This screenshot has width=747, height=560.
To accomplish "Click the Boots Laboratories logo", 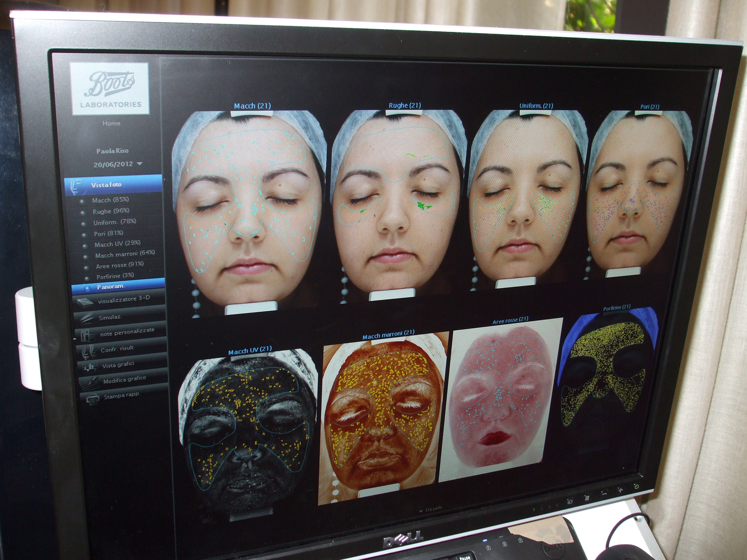I will [x=110, y=88].
